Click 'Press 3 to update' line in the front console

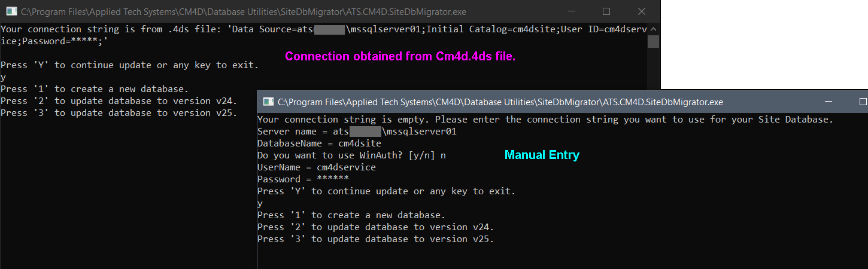[375, 239]
